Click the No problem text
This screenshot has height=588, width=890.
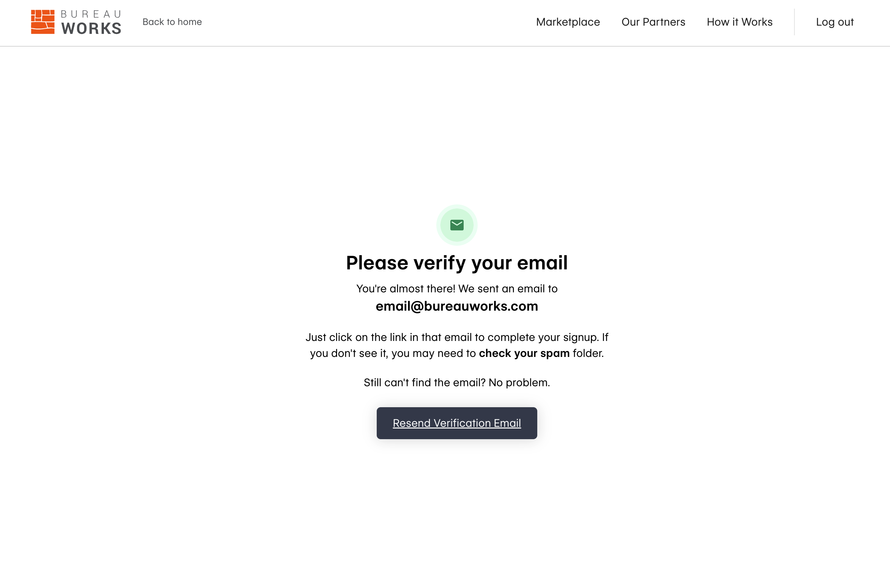(520, 383)
